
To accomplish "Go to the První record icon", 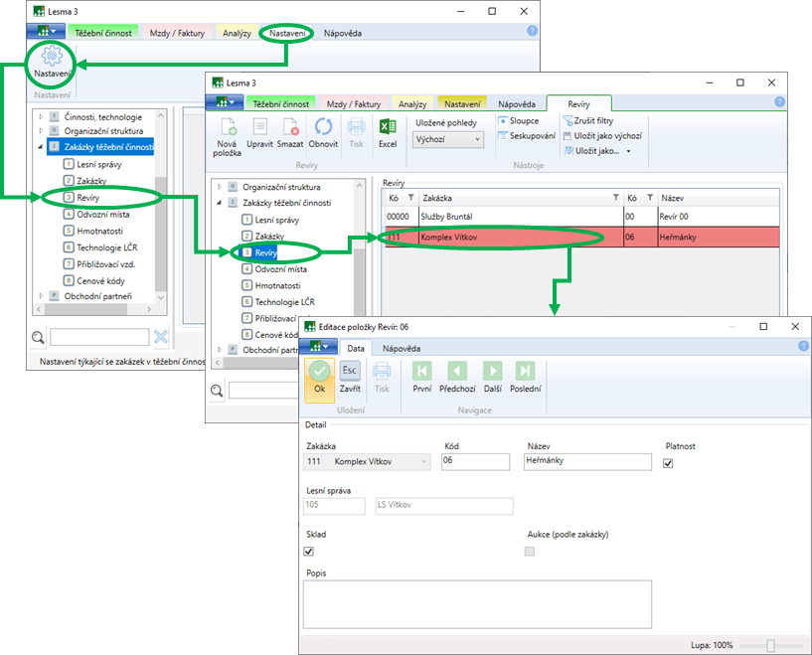I will point(421,372).
